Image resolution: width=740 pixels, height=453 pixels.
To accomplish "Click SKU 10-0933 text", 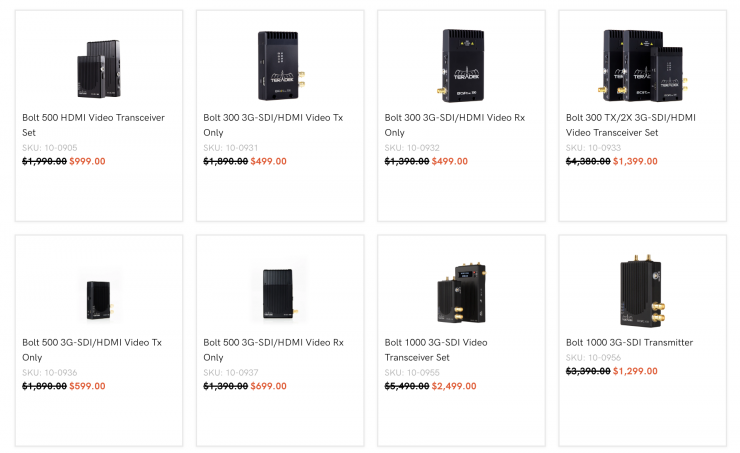I will [x=594, y=147].
